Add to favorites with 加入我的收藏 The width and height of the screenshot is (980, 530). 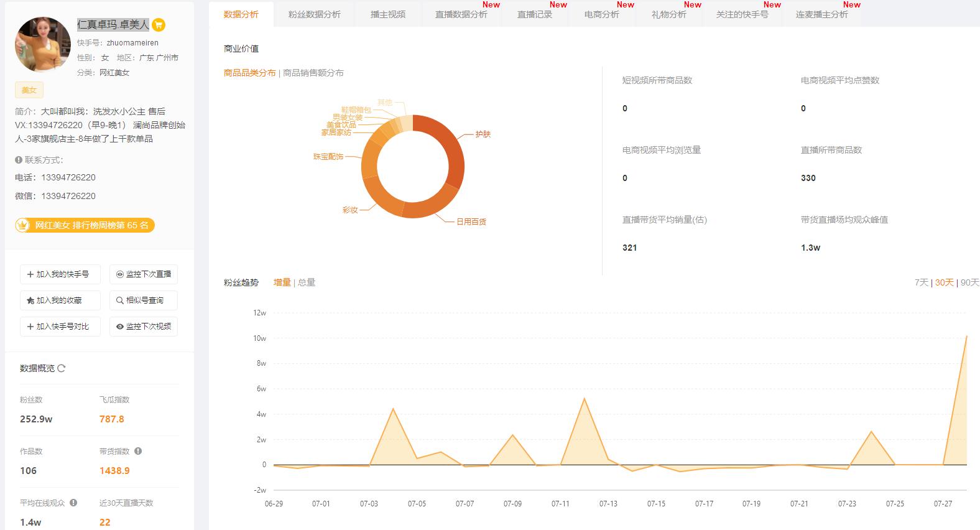[x=60, y=300]
